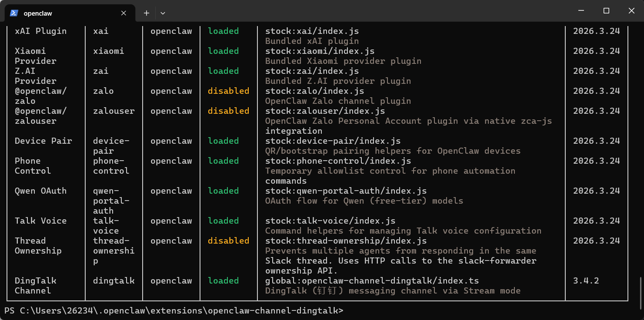The width and height of the screenshot is (644, 320).
Task: Open a new tab with the plus button
Action: pos(147,13)
